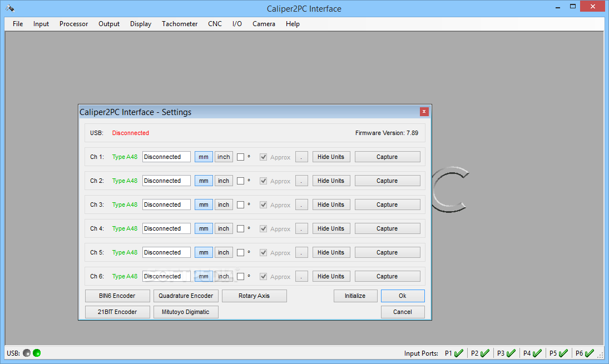Toggle the Ch 6 degree checkbox

[241, 276]
